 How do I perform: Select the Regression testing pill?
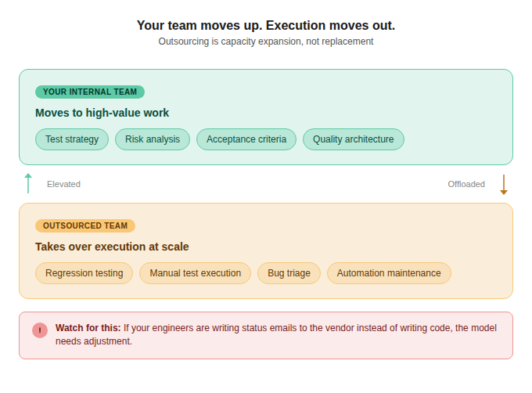84,273
